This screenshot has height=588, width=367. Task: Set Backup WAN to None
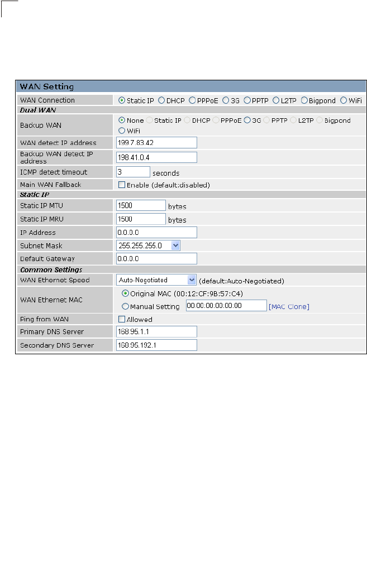point(122,121)
